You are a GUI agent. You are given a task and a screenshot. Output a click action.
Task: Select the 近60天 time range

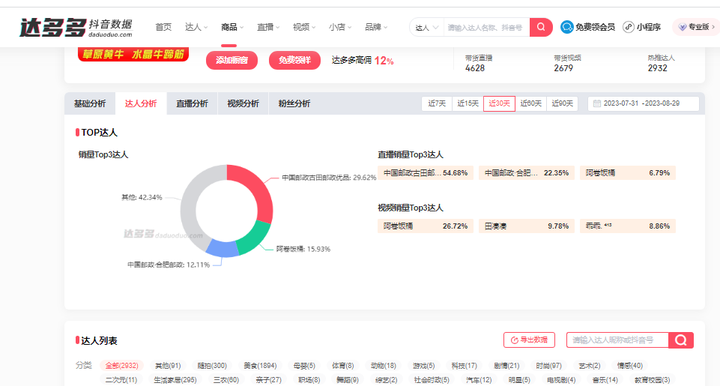point(531,103)
